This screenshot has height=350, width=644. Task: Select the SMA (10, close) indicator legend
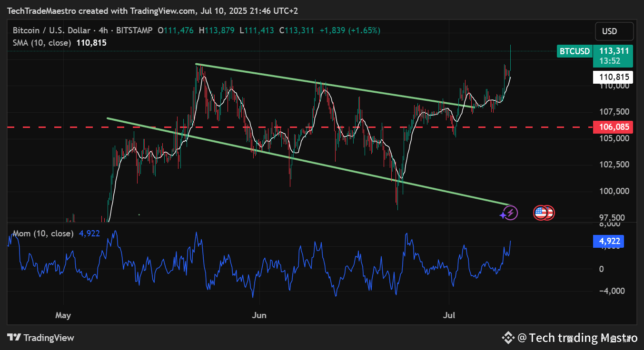[x=42, y=43]
